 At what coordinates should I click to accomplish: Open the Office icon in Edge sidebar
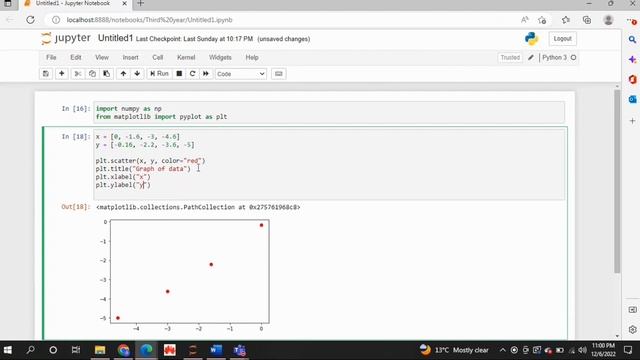(632, 79)
